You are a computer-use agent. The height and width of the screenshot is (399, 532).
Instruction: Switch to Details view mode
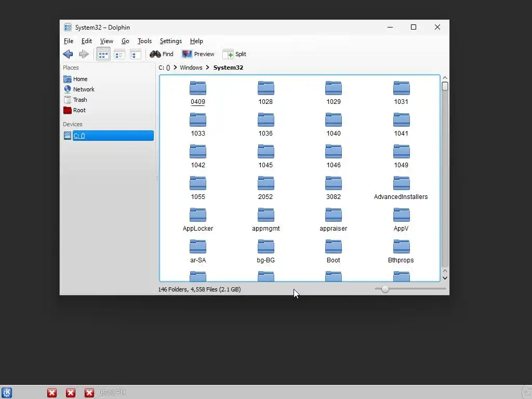(136, 54)
